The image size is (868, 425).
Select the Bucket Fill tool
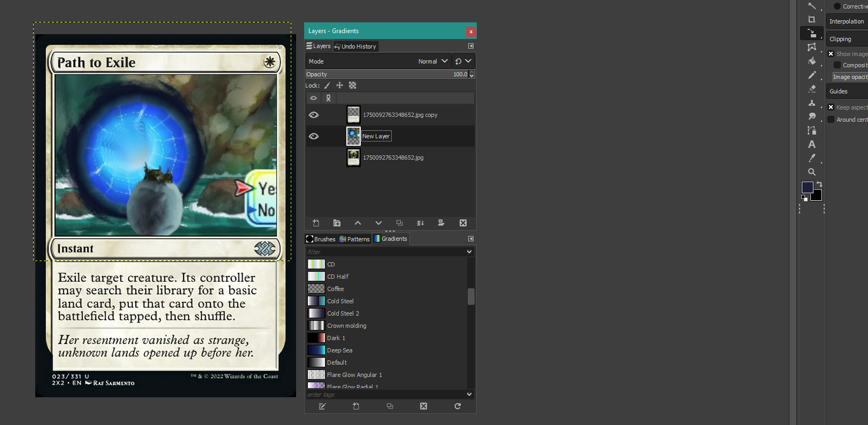tap(811, 61)
